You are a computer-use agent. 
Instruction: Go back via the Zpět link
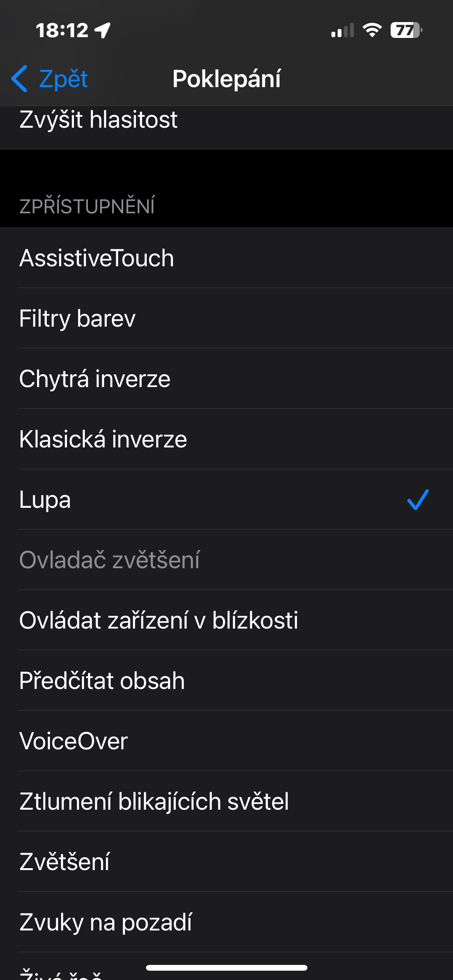[63, 79]
